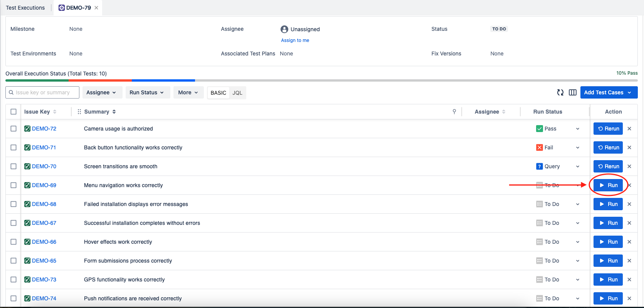
Task: Sort by Issue Key column arrows
Action: 55,112
